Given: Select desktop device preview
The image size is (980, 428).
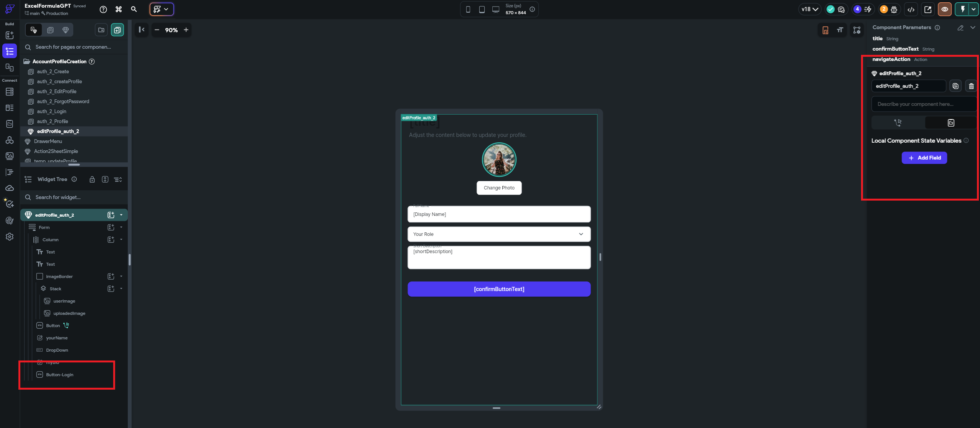Looking at the screenshot, I should click(x=496, y=10).
